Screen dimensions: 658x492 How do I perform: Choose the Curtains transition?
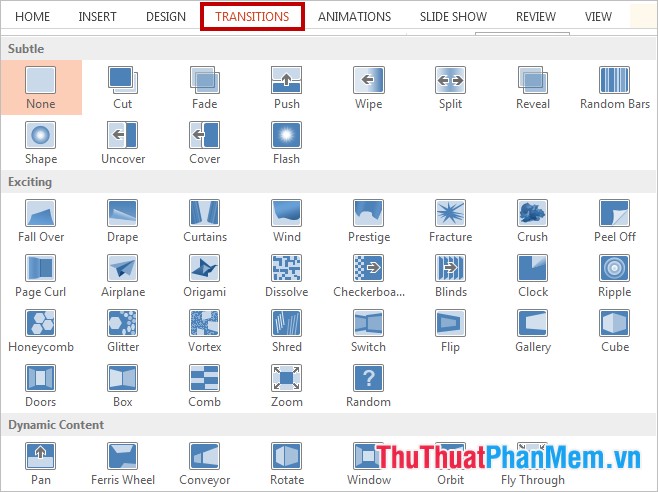coord(204,221)
